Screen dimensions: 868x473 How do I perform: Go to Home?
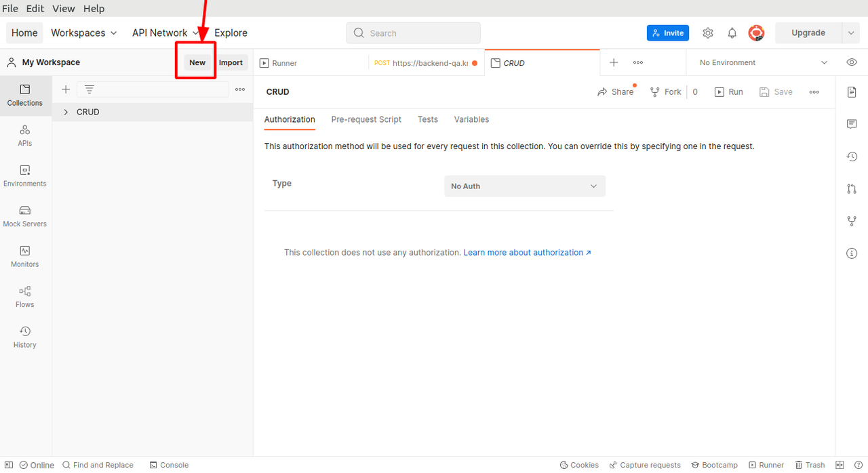24,33
